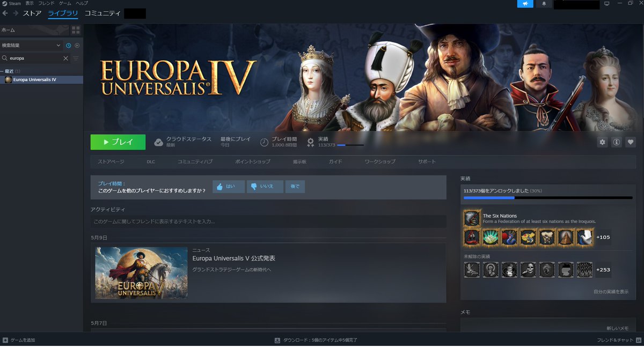Click ゲームを追加 at bottom left

(19, 340)
